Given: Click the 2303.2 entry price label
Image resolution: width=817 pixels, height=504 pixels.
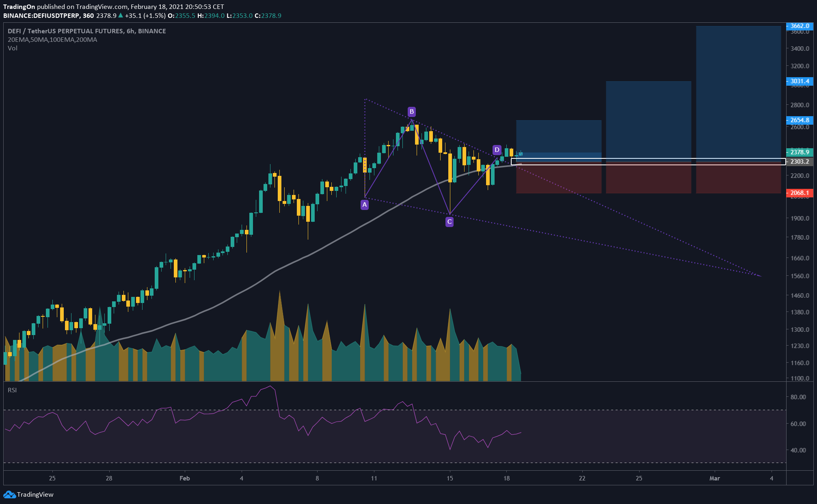Looking at the screenshot, I should pyautogui.click(x=800, y=162).
